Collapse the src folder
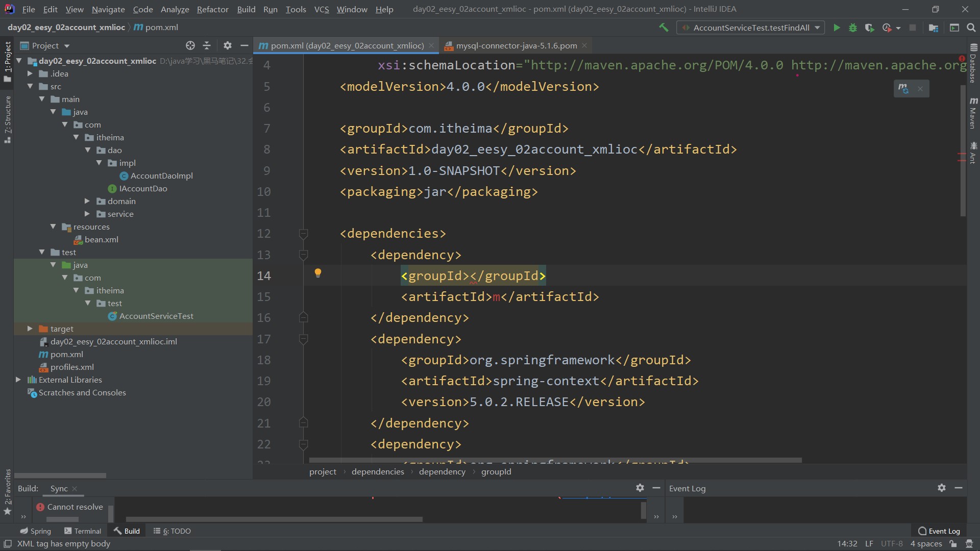The height and width of the screenshot is (551, 980). (30, 86)
